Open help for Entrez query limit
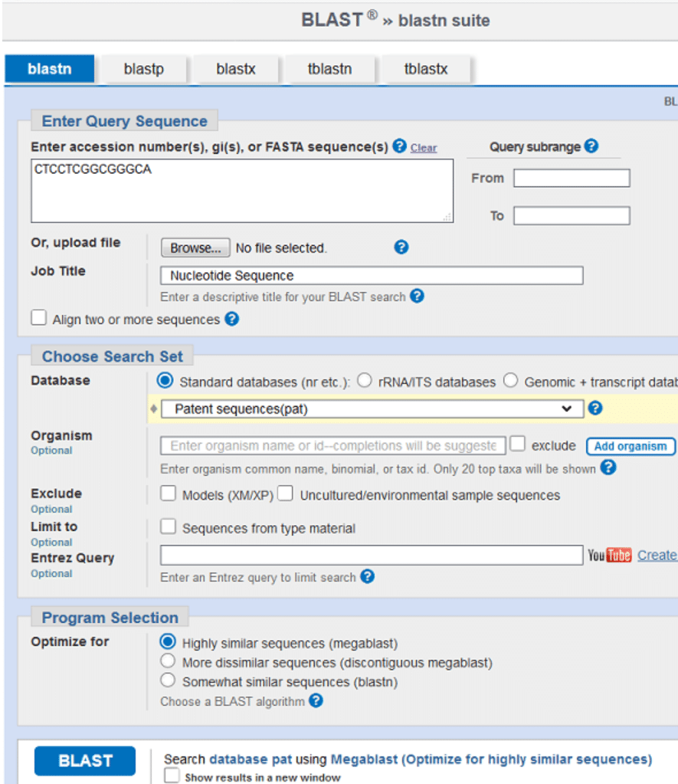The width and height of the screenshot is (678, 784). 367,576
